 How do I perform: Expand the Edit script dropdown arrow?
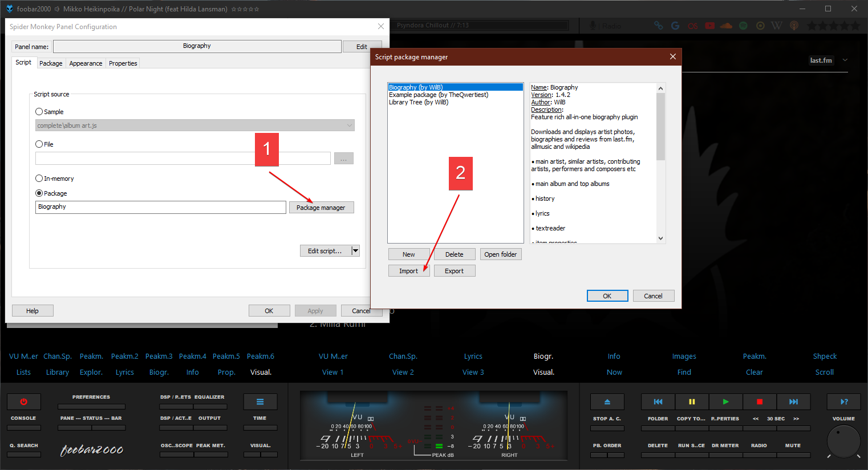[x=355, y=251]
